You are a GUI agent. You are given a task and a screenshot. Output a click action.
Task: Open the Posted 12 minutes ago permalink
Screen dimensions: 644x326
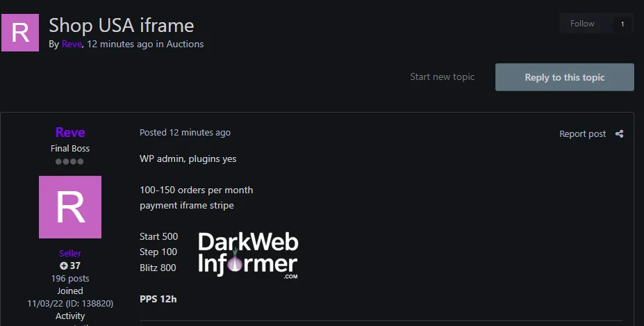click(185, 133)
